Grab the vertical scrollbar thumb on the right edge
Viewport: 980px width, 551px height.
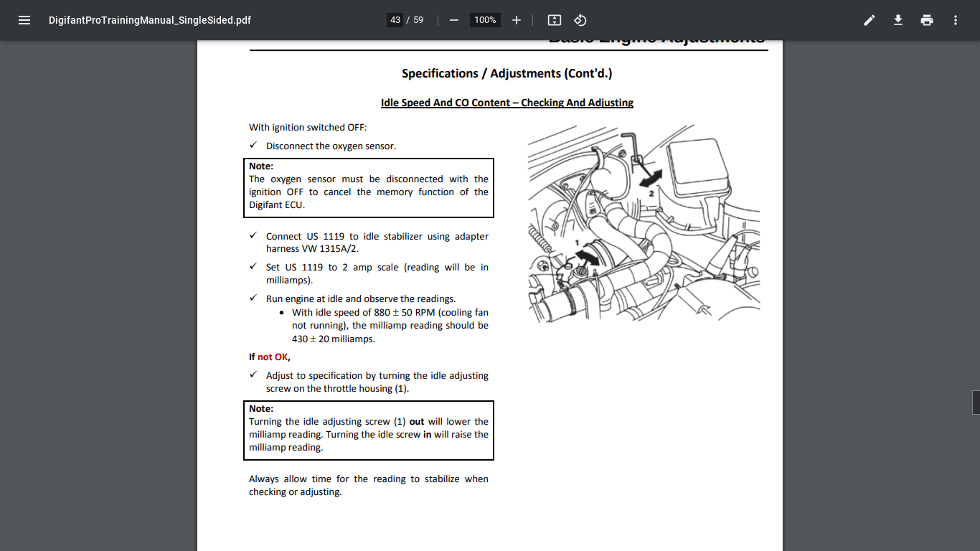tap(976, 402)
